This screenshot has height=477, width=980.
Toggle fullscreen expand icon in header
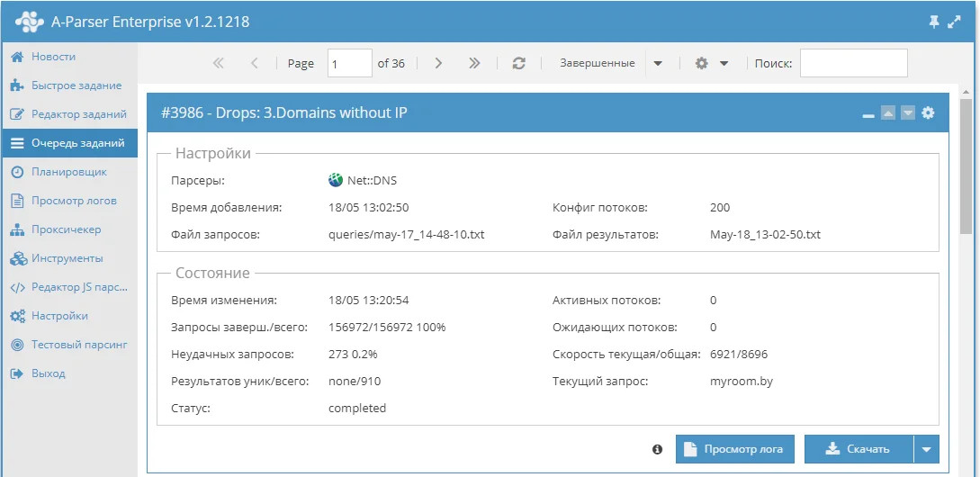point(955,22)
